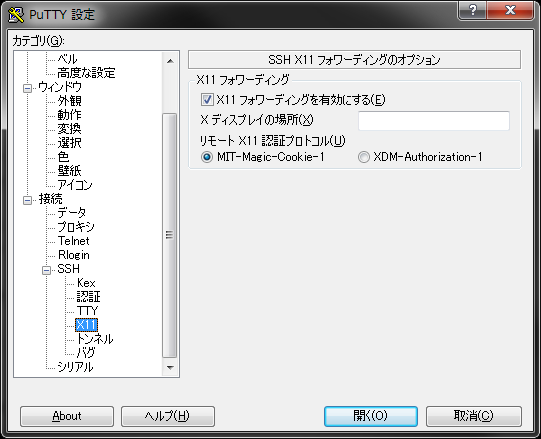The width and height of the screenshot is (541, 439).
Task: Click the 開く(O) button
Action: (371, 416)
